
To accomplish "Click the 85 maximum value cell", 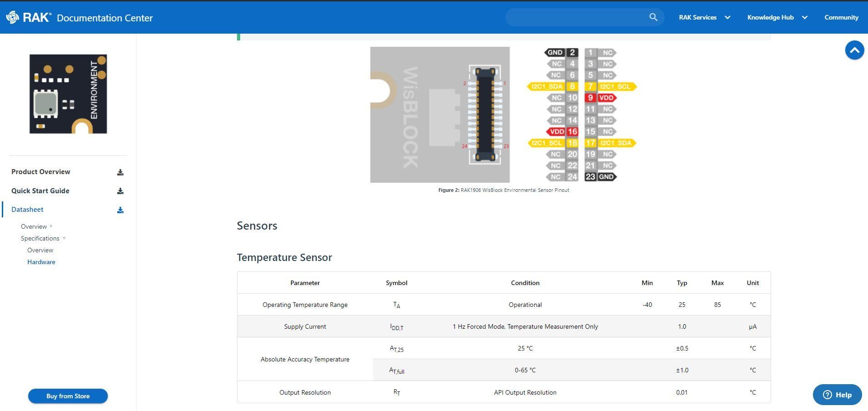I will point(717,305).
